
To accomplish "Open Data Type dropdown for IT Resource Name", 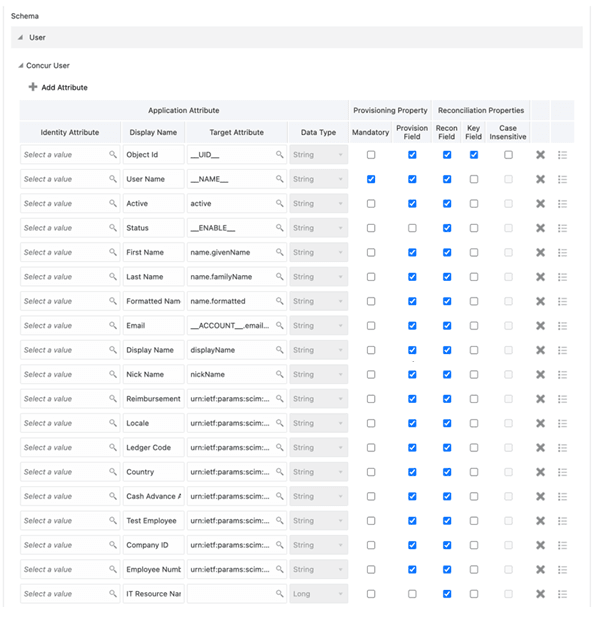I will point(318,594).
